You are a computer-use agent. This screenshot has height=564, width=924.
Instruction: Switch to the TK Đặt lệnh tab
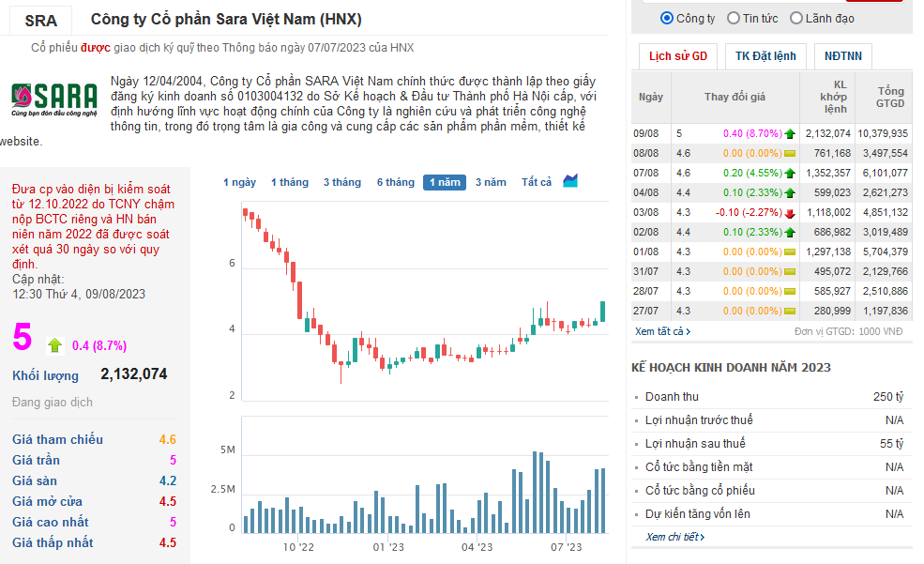[765, 56]
